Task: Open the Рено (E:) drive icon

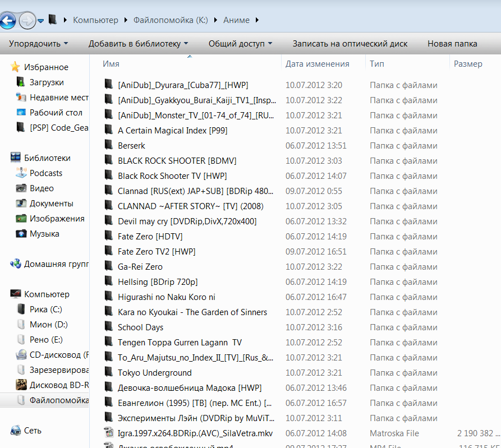Action: click(x=21, y=339)
